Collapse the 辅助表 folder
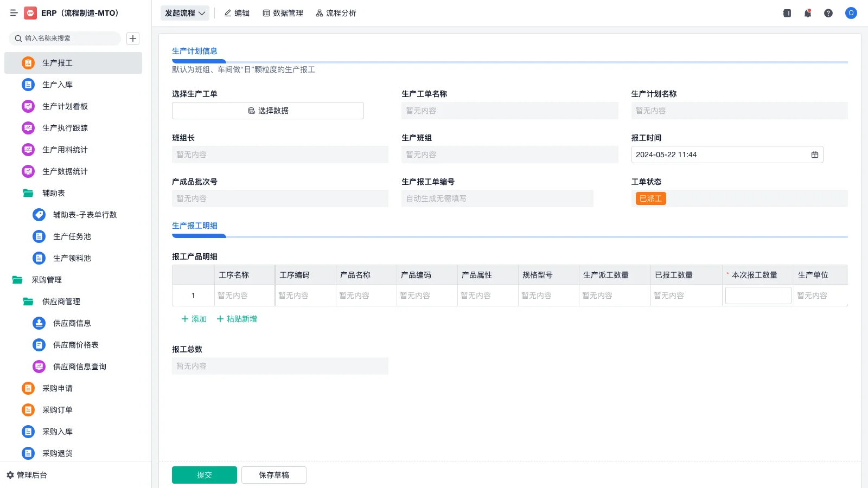 [28, 193]
